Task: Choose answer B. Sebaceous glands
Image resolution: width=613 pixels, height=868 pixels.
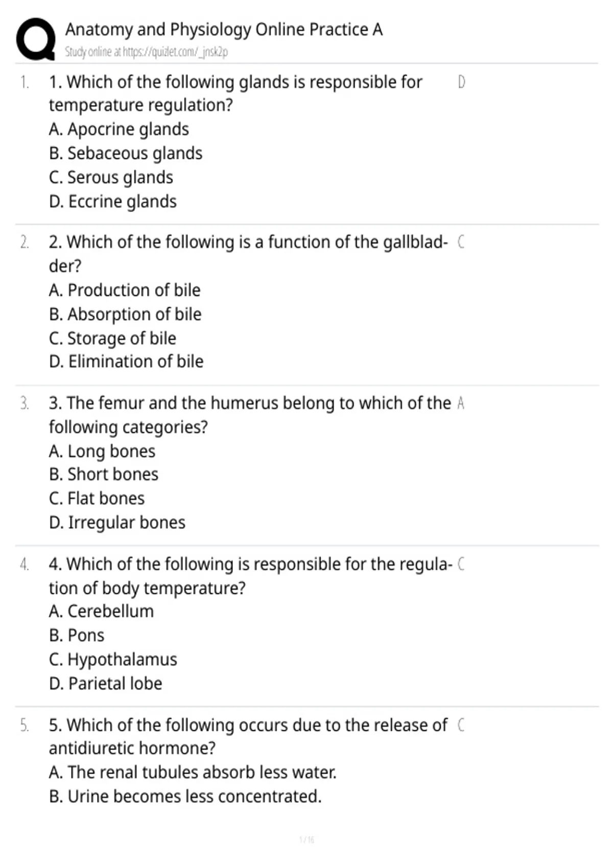Action: 126,153
